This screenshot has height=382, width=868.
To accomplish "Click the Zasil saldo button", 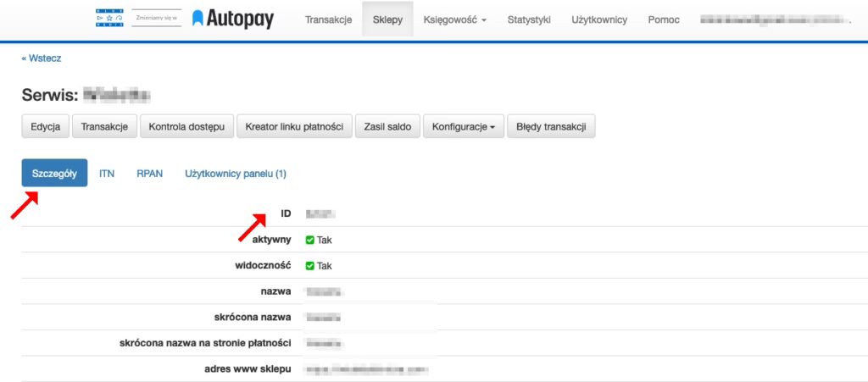I will (x=387, y=127).
